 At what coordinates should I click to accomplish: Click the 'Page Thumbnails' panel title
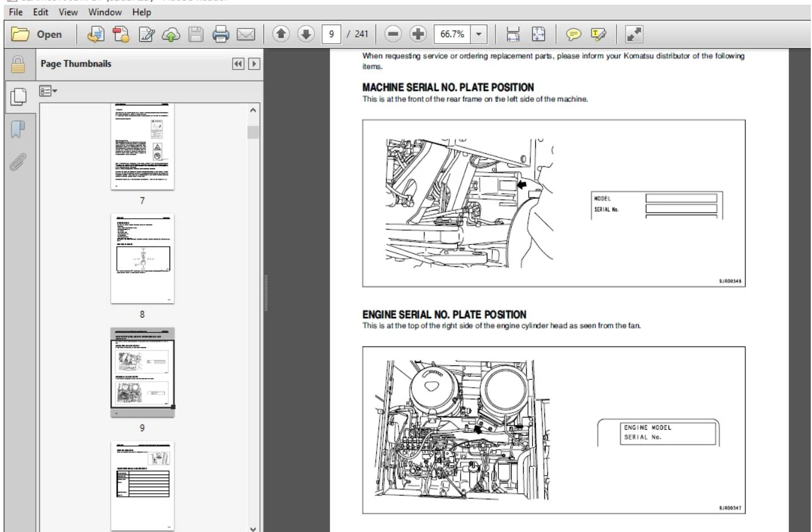coord(76,64)
